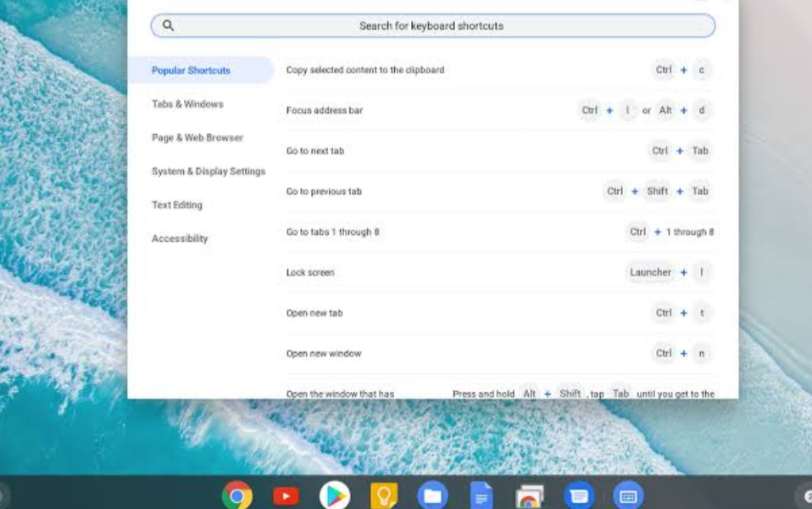Select the Text Editing category
Viewport: 812px width, 509px height.
[176, 205]
